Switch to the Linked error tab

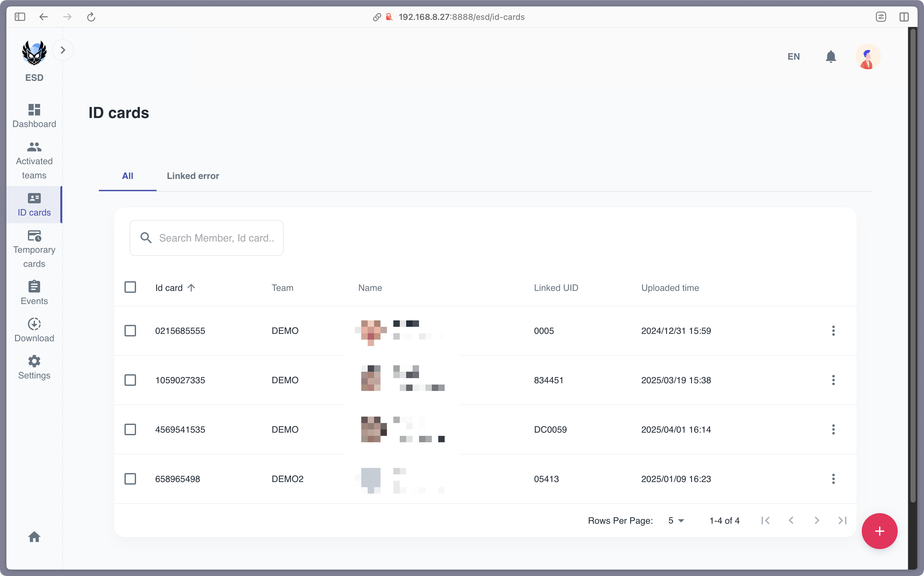[x=193, y=176]
